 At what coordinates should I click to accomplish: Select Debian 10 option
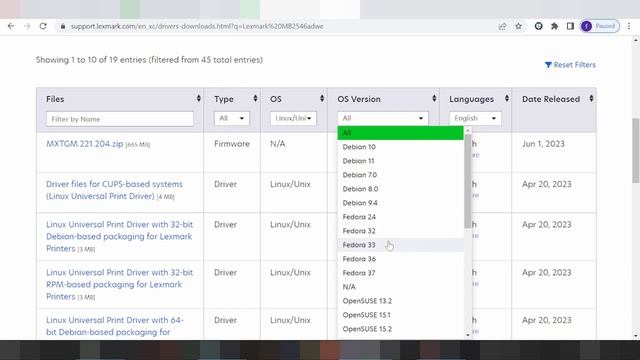point(400,147)
